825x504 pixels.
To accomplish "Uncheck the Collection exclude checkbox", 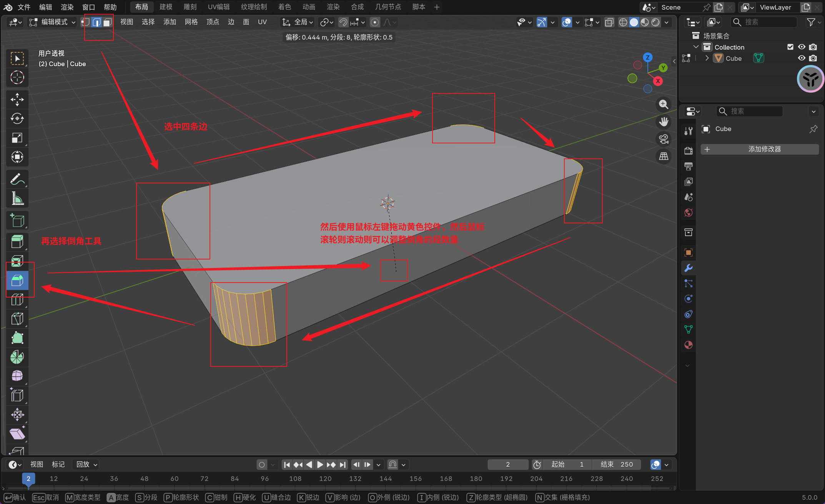I will [x=790, y=47].
